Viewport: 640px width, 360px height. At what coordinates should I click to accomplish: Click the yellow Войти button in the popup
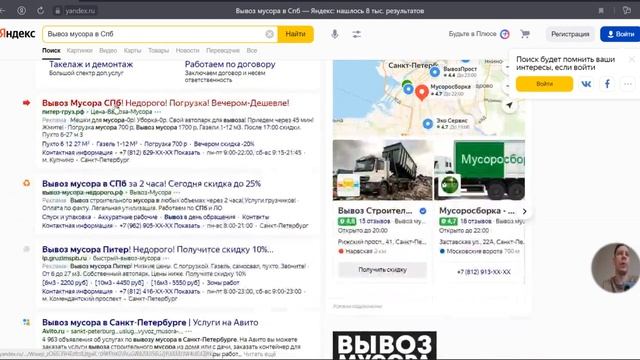click(544, 84)
